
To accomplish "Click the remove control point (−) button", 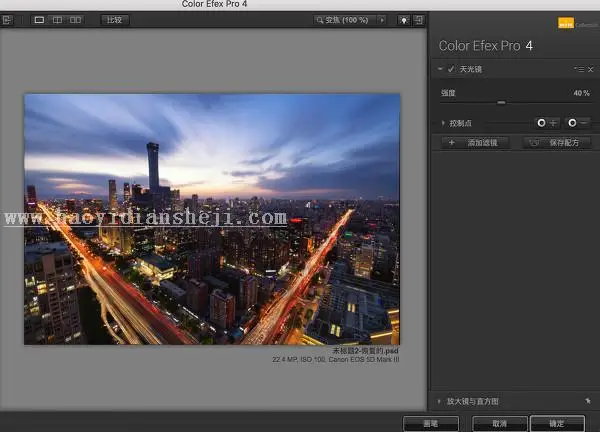I will (578, 123).
